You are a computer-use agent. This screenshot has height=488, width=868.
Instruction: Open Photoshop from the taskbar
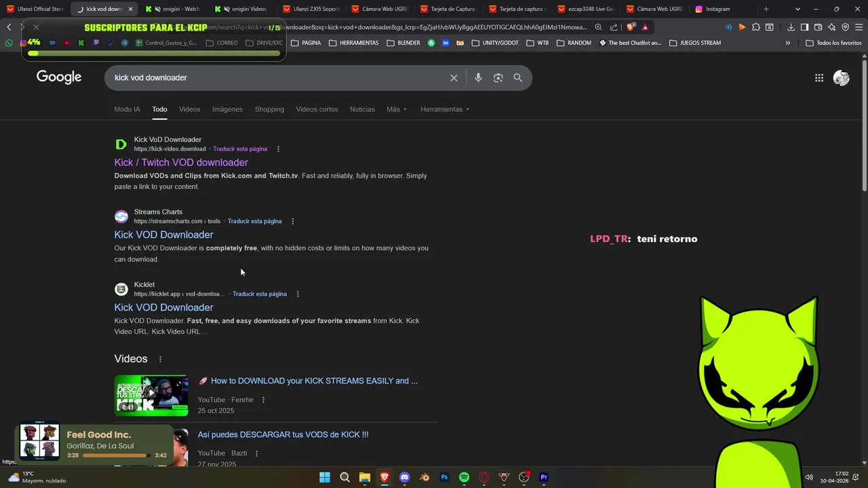point(445,477)
